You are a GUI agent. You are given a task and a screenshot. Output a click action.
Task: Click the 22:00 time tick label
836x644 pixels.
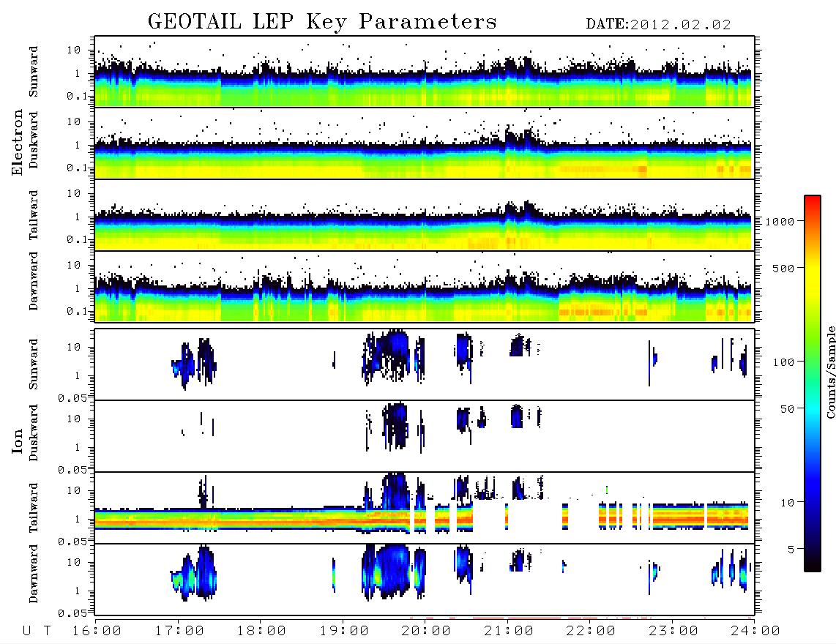(x=591, y=631)
